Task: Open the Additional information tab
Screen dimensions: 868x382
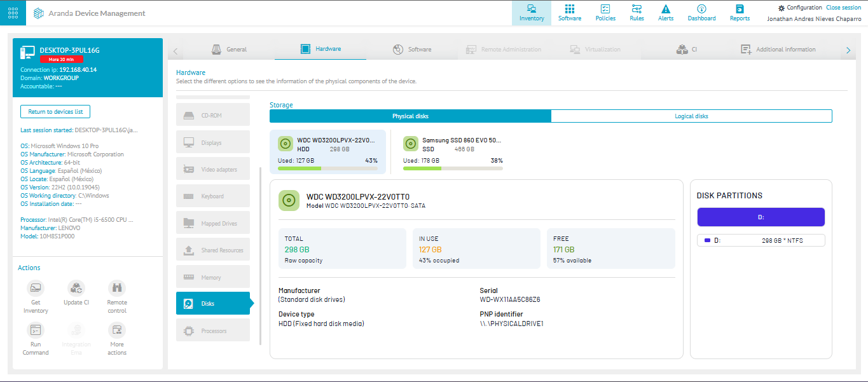Action: 778,49
